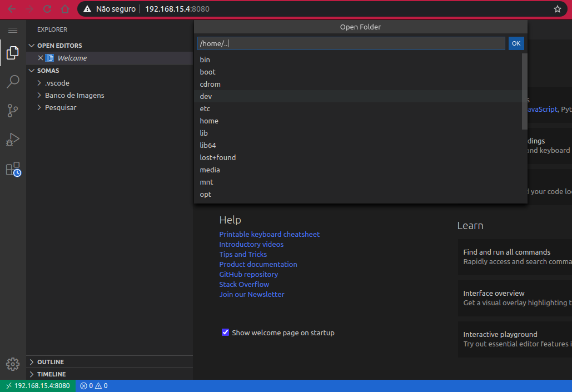Click OK in Open Folder dialog
This screenshot has height=392, width=572.
coord(516,43)
